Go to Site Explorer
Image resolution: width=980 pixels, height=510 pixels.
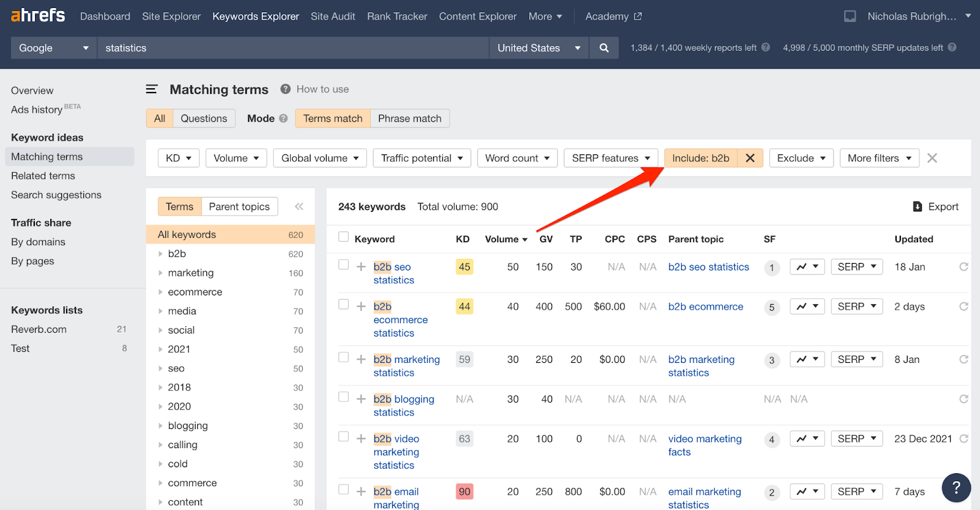pos(171,17)
